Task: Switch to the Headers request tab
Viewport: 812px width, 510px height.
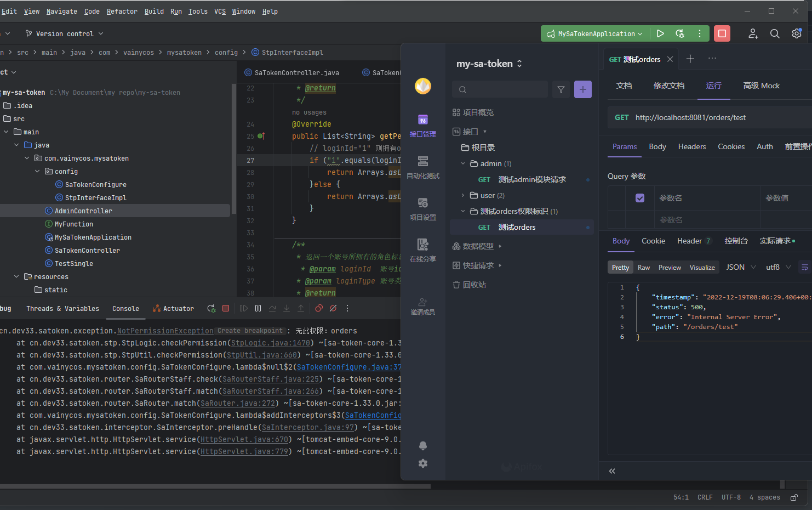Action: 692,146
